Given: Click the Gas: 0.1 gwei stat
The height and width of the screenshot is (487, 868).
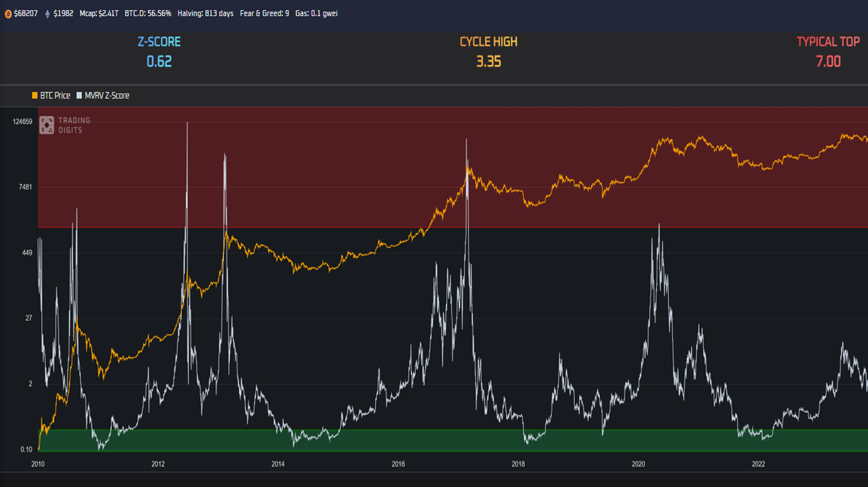Looking at the screenshot, I should tap(316, 13).
